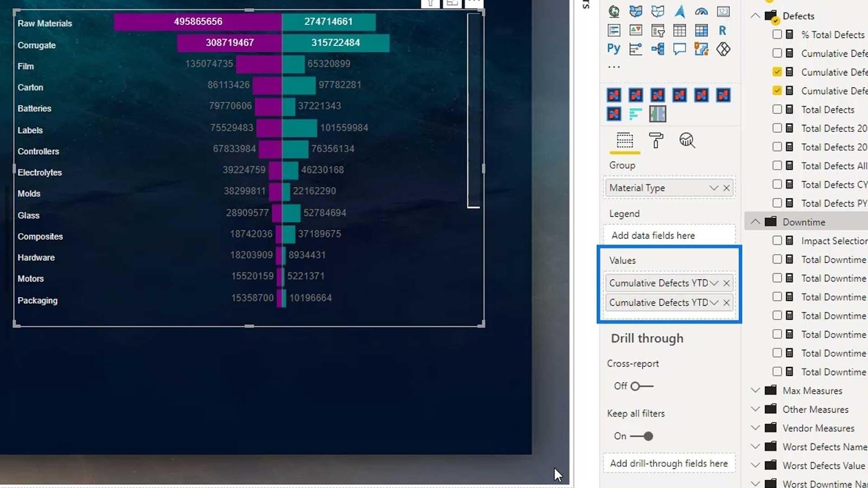Screen dimensions: 868x488
Task: Click the Raw Materials purple bar 495865656
Action: pyautogui.click(x=198, y=22)
